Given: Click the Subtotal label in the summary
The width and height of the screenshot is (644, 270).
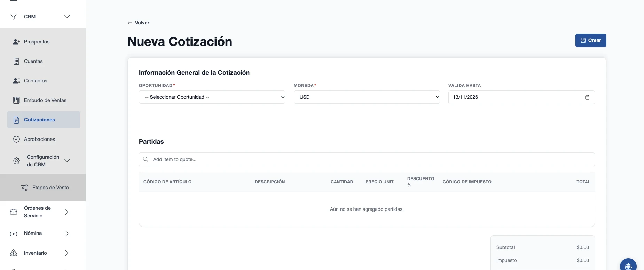Looking at the screenshot, I should pyautogui.click(x=505, y=247).
